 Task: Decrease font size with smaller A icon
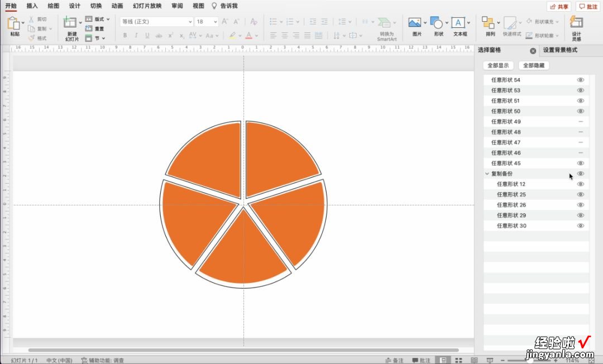[x=237, y=22]
